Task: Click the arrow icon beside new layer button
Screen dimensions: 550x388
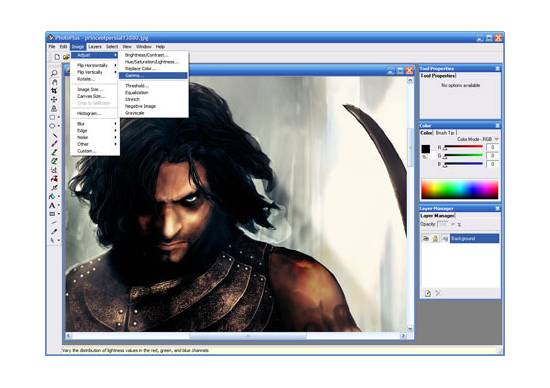Action: coord(437,293)
